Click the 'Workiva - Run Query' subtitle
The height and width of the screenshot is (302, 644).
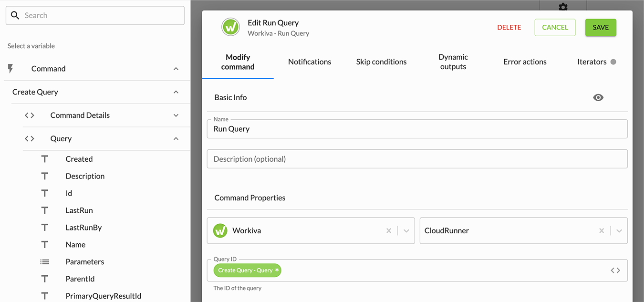click(x=279, y=33)
